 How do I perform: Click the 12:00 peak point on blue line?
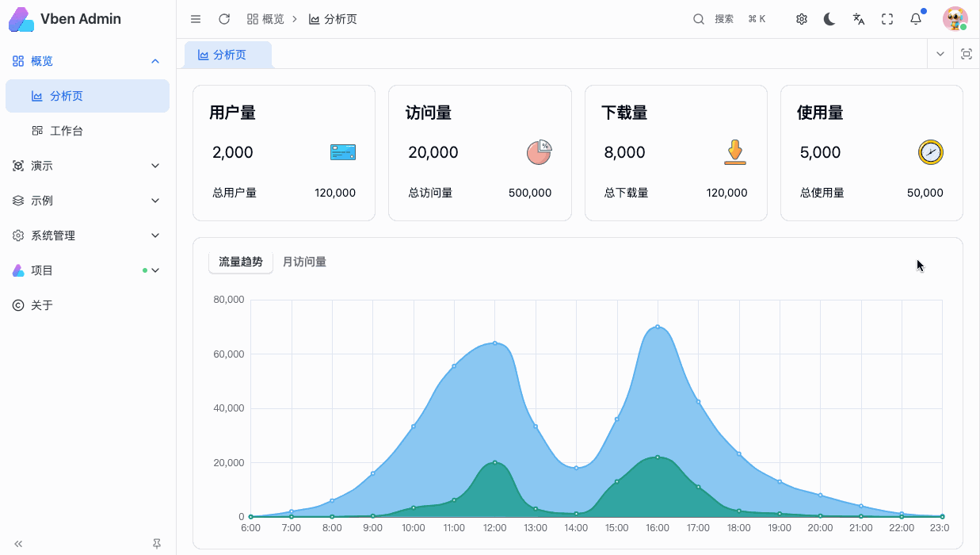tap(495, 343)
